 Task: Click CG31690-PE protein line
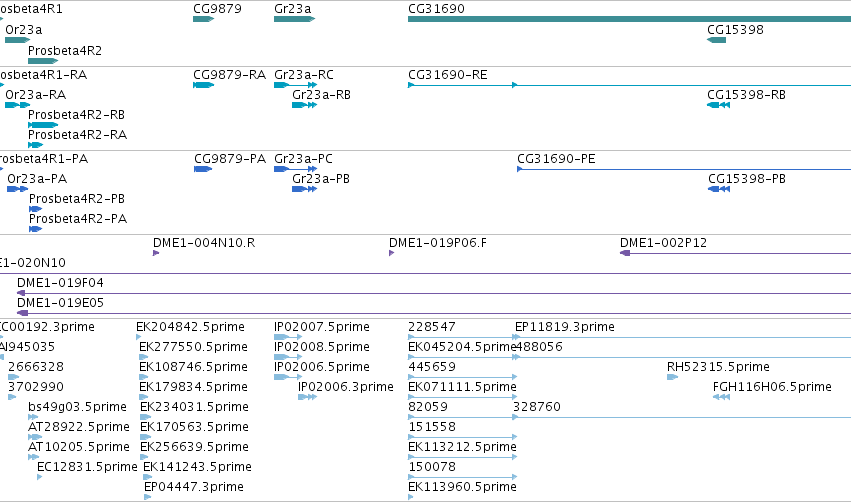(684, 169)
